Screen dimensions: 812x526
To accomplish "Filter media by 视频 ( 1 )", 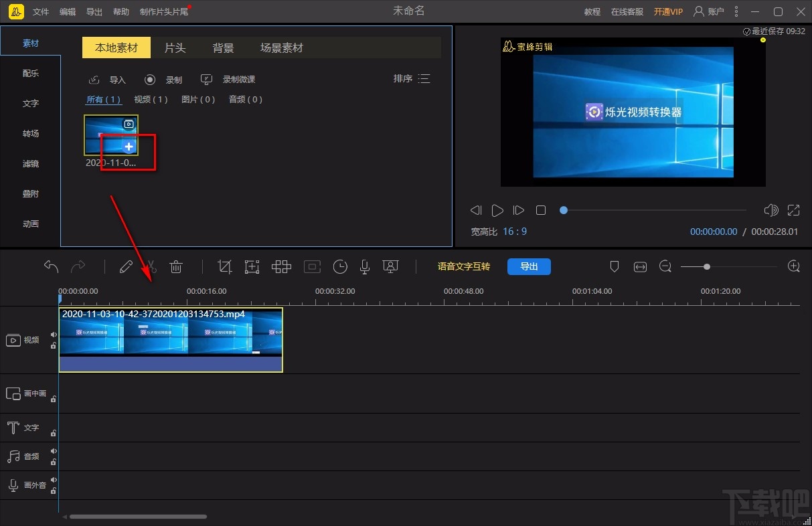I will 151,99.
